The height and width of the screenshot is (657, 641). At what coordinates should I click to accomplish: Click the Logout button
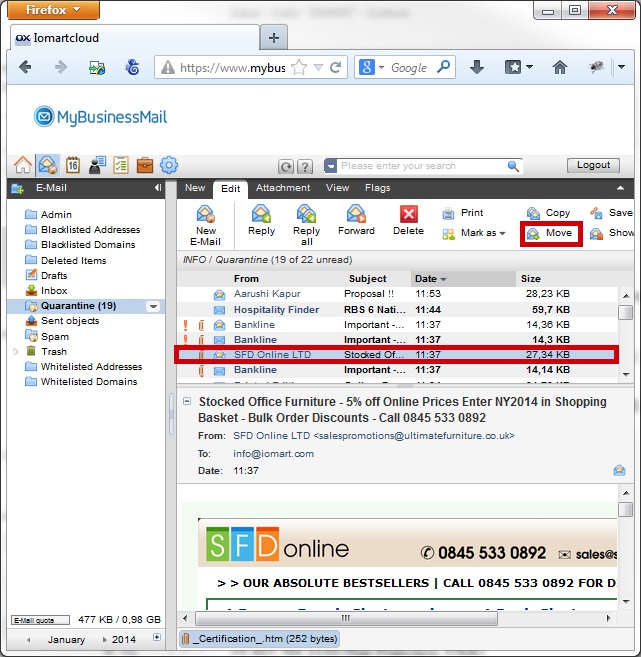[x=593, y=165]
